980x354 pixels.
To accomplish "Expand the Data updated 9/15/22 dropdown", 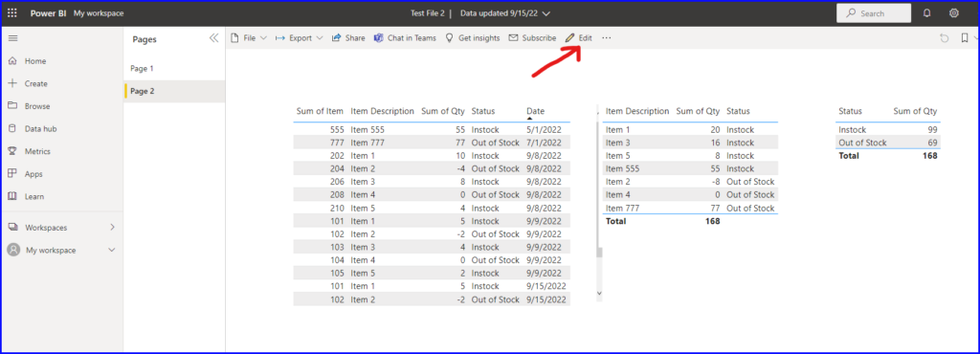I will pos(505,13).
